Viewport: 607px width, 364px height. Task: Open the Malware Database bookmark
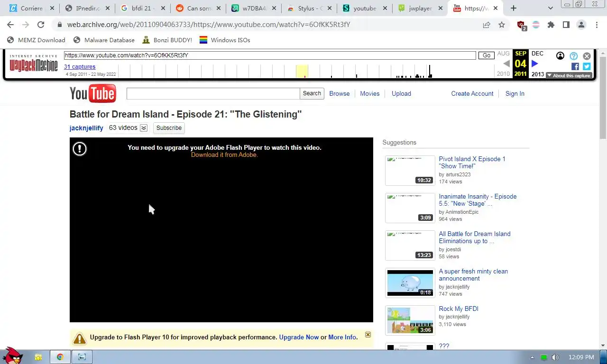point(104,40)
